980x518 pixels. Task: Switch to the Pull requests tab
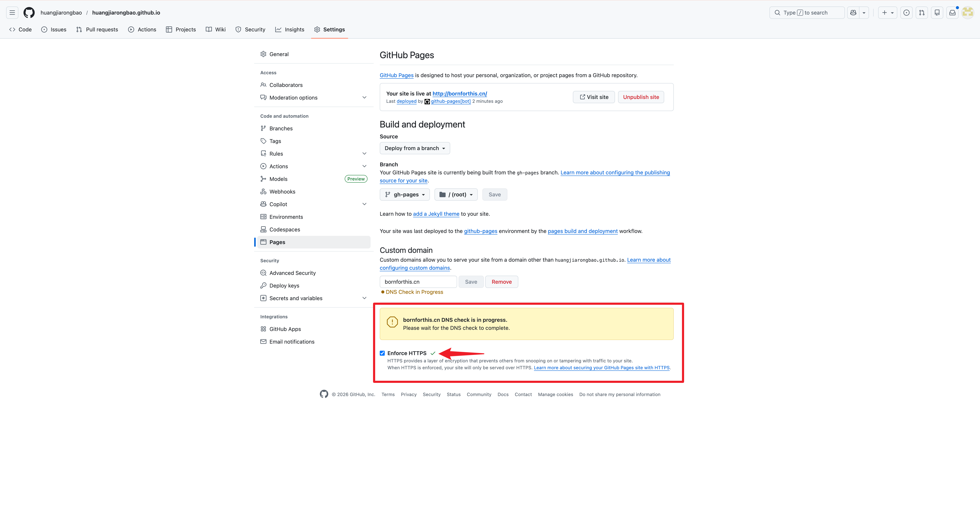(x=97, y=29)
